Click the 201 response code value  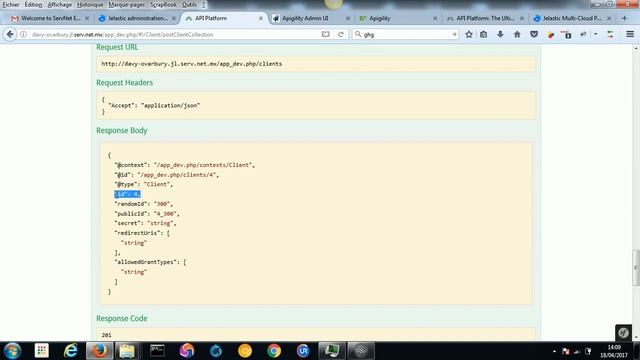(107, 335)
